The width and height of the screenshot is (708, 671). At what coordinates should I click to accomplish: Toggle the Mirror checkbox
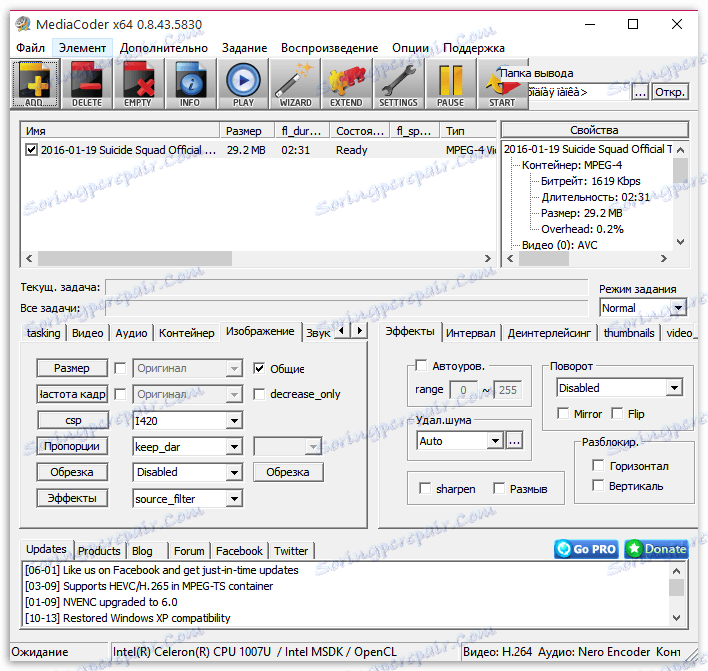coord(563,414)
